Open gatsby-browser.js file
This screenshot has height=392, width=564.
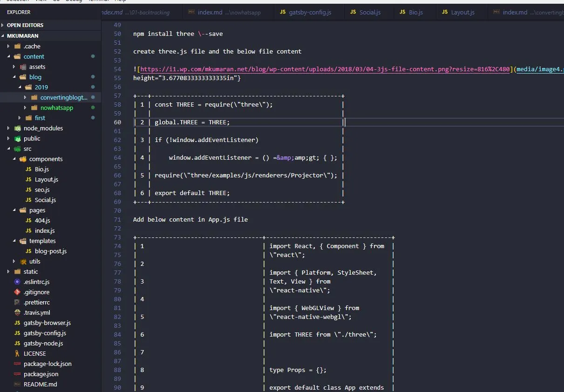click(x=47, y=323)
